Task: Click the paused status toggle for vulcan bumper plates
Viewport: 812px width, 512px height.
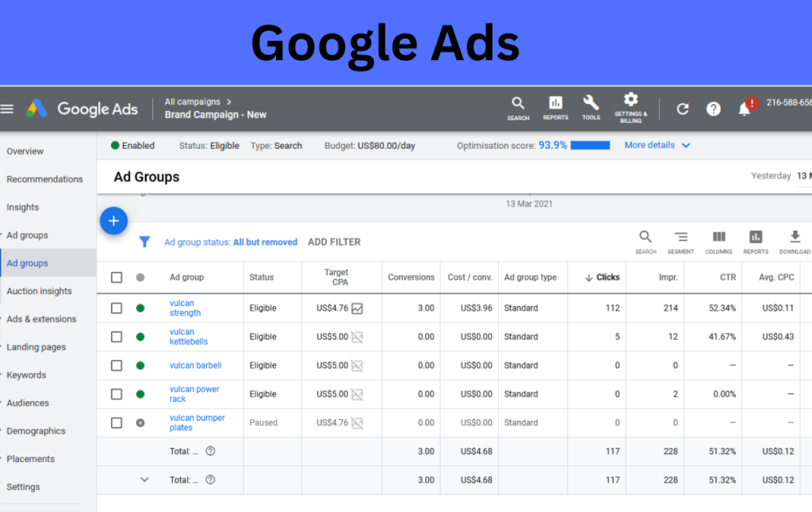Action: point(139,422)
